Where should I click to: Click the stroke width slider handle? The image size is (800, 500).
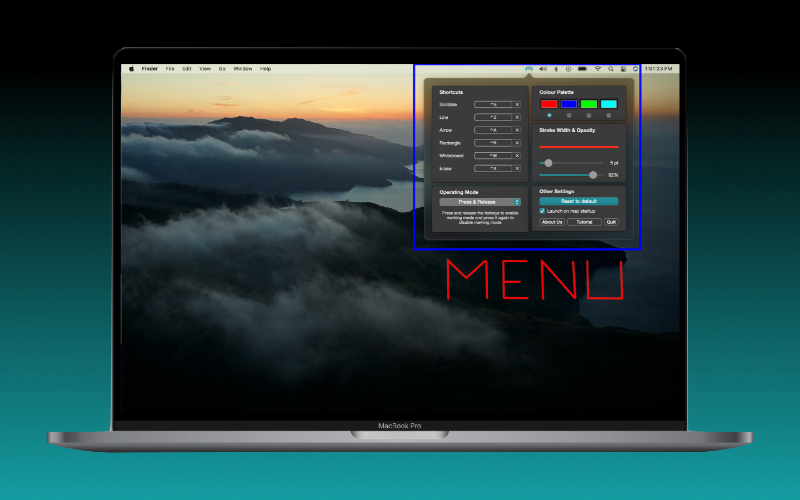[x=548, y=163]
